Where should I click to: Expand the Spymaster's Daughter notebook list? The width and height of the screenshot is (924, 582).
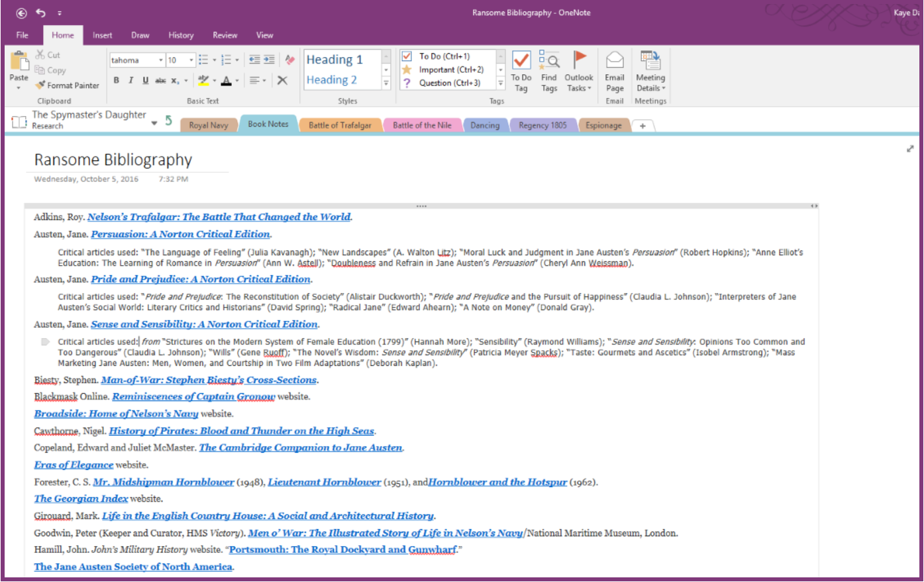(x=154, y=123)
